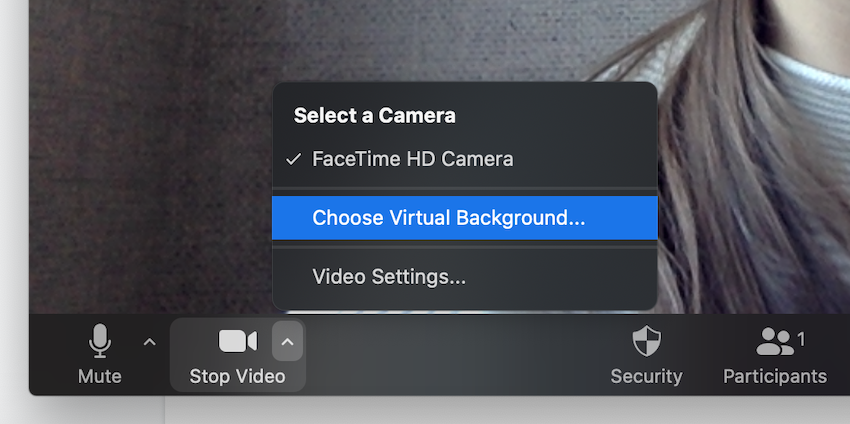This screenshot has width=850, height=424.
Task: Click the Participants label in toolbar
Action: [x=775, y=376]
